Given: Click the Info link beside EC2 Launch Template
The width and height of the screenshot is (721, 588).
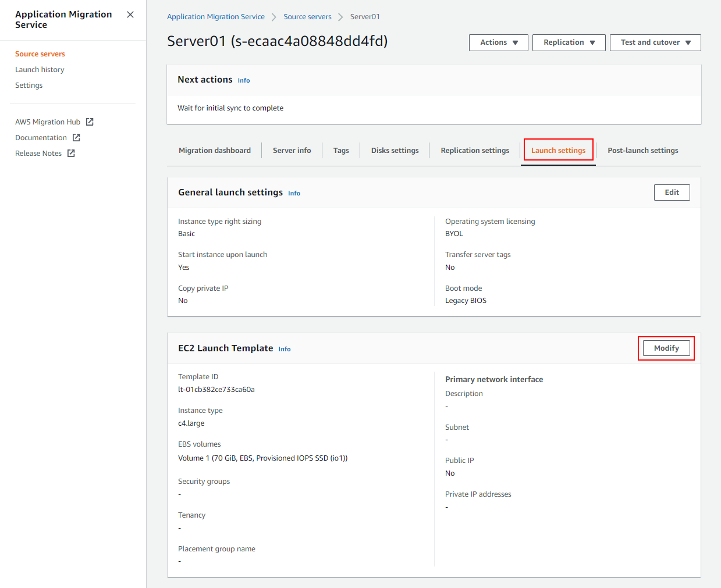Looking at the screenshot, I should pos(284,349).
